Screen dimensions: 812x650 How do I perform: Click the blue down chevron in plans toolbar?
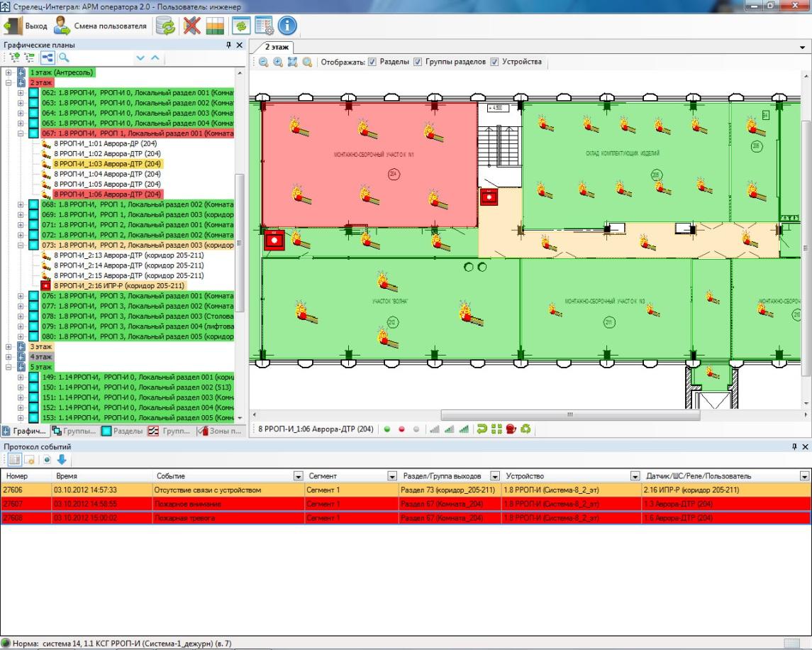140,58
